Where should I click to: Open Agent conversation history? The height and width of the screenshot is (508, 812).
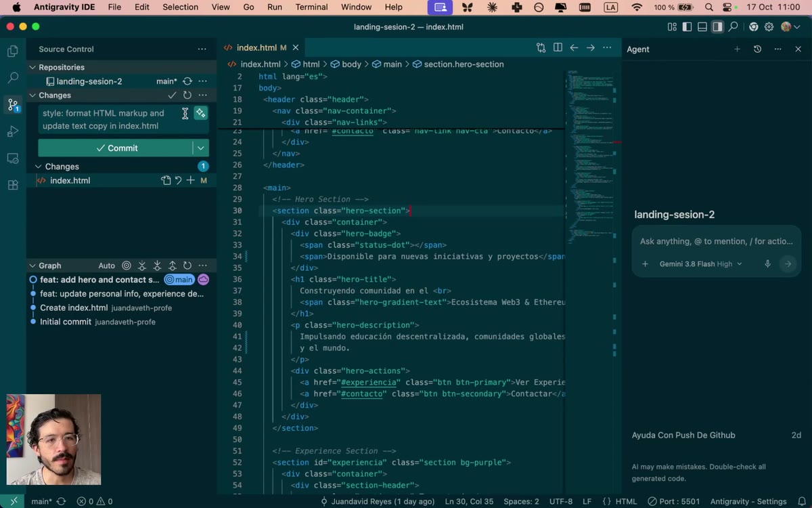coord(757,49)
